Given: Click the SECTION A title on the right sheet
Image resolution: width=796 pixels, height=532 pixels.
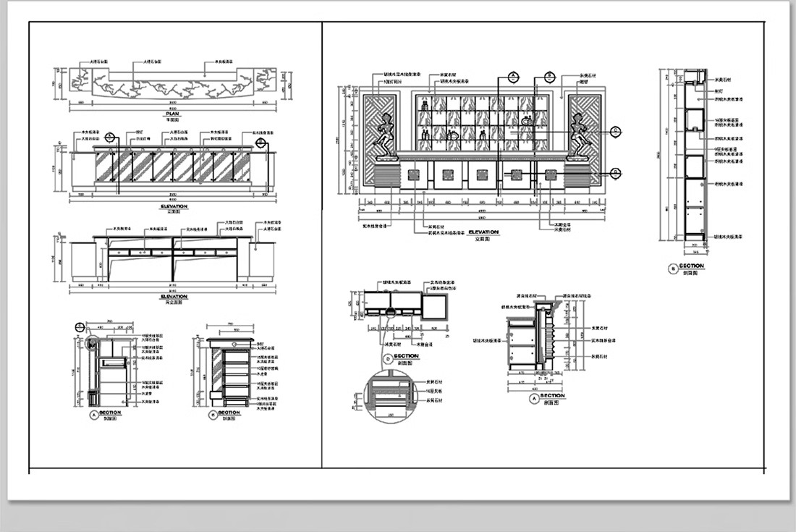Looking at the screenshot, I should (553, 397).
